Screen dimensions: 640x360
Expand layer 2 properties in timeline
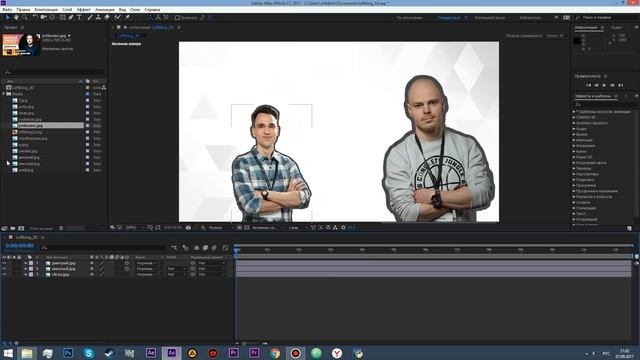click(25, 269)
